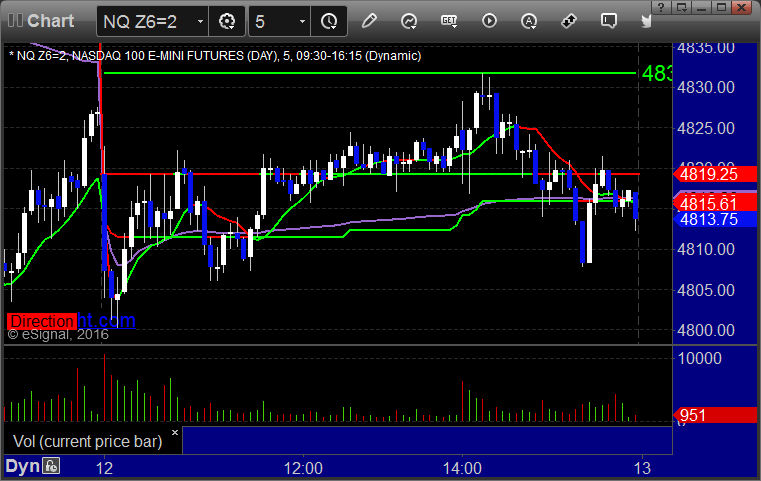
Task: Click the 4800.00 price axis label
Action: [x=706, y=331]
